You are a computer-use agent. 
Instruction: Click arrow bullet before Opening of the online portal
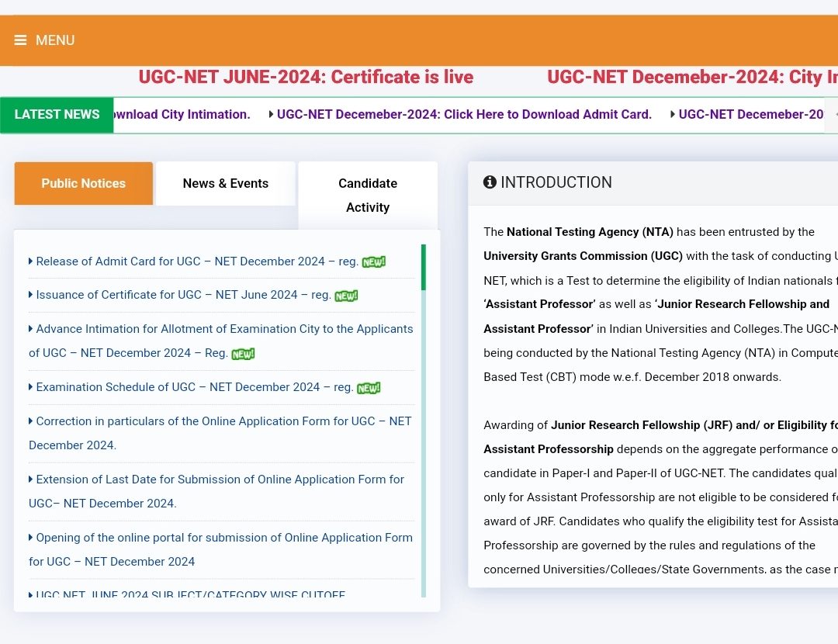30,537
